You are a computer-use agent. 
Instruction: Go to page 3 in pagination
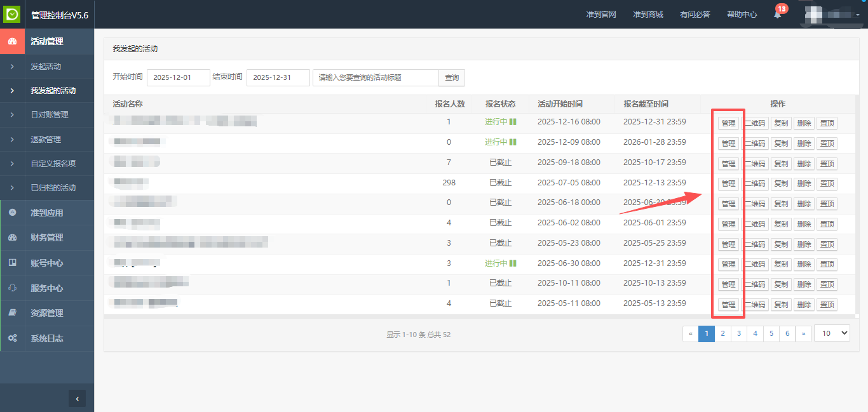(738, 333)
